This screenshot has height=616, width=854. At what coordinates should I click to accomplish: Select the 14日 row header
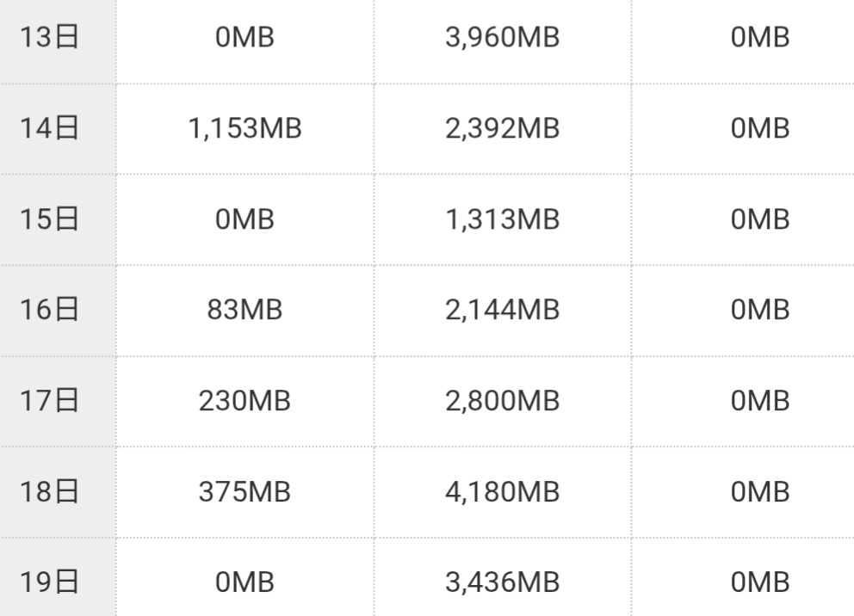(x=49, y=129)
